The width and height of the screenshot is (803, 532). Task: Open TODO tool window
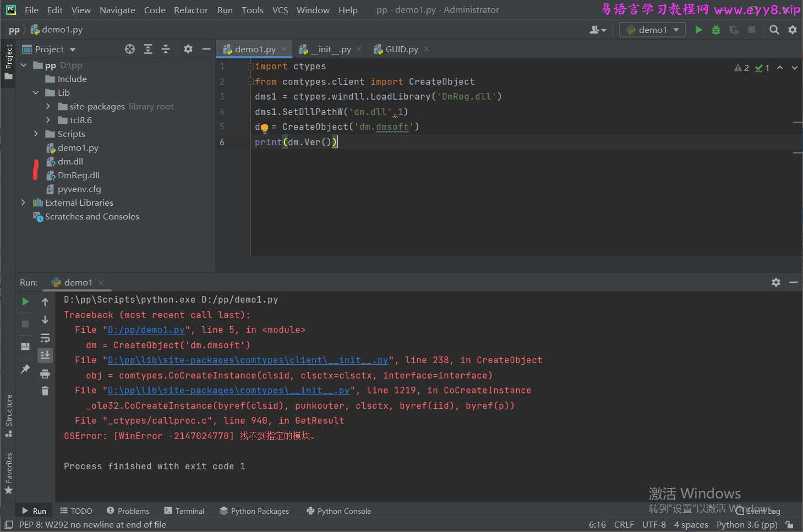(x=76, y=511)
